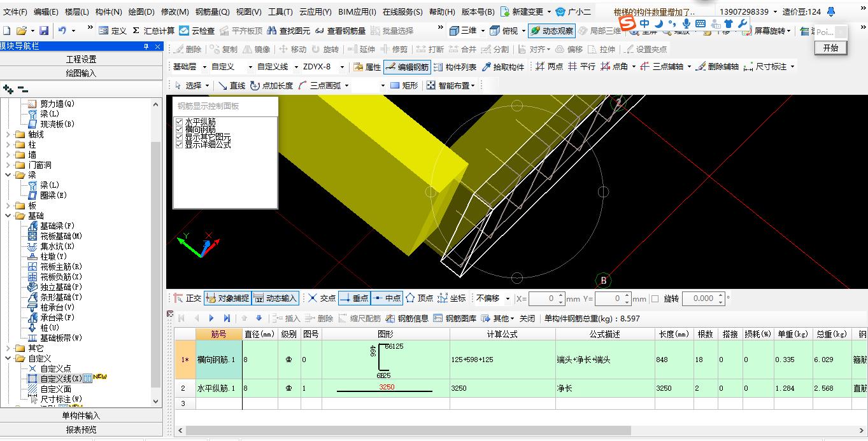Click the 工程设置 button

tap(82, 59)
